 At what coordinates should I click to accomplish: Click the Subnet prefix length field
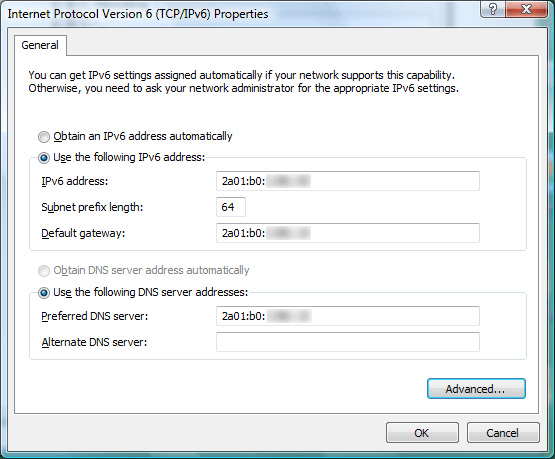click(231, 207)
